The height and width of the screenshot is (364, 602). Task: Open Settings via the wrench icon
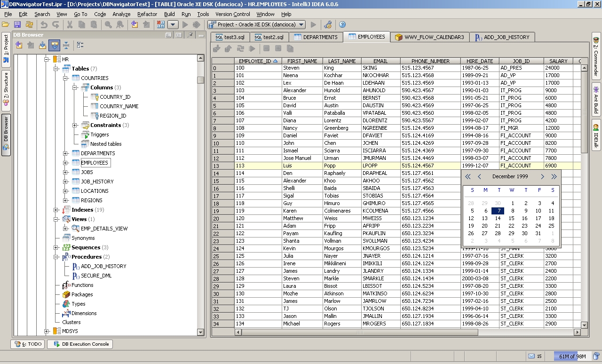pos(328,24)
